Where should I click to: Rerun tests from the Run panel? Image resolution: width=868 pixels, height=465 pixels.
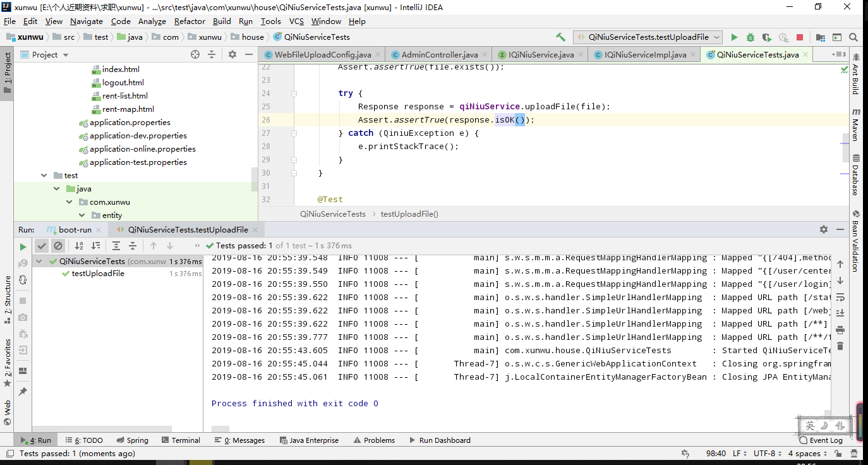(23, 246)
